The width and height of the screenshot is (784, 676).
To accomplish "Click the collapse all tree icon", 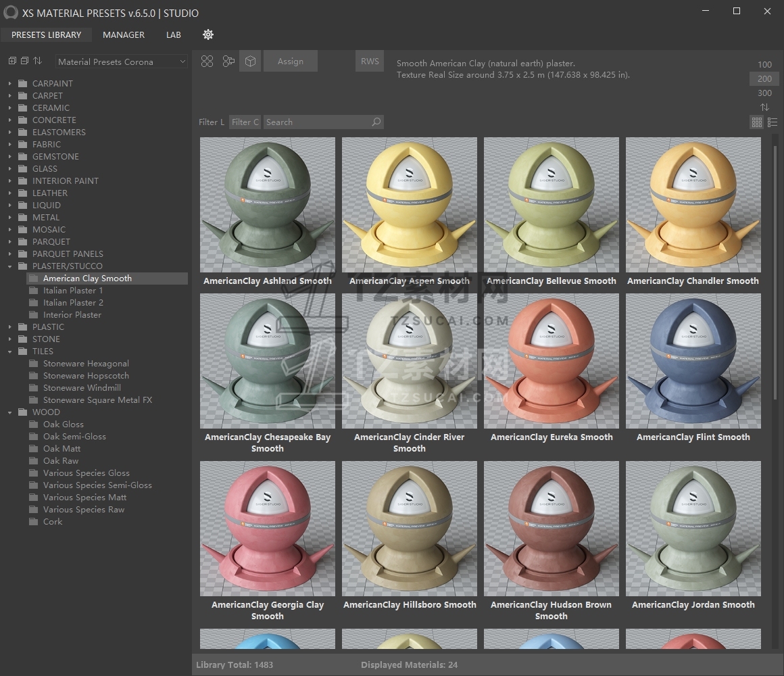I will 24,61.
